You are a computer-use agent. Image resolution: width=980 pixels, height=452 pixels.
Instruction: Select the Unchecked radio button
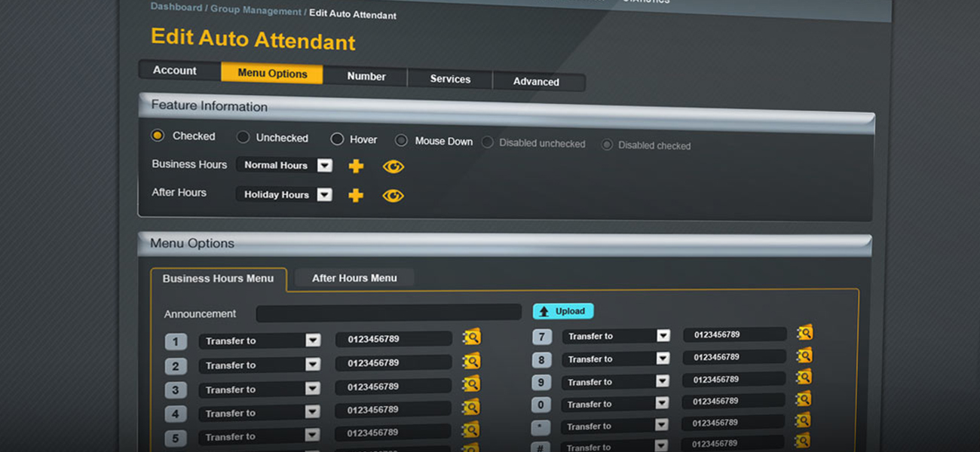coord(243,137)
